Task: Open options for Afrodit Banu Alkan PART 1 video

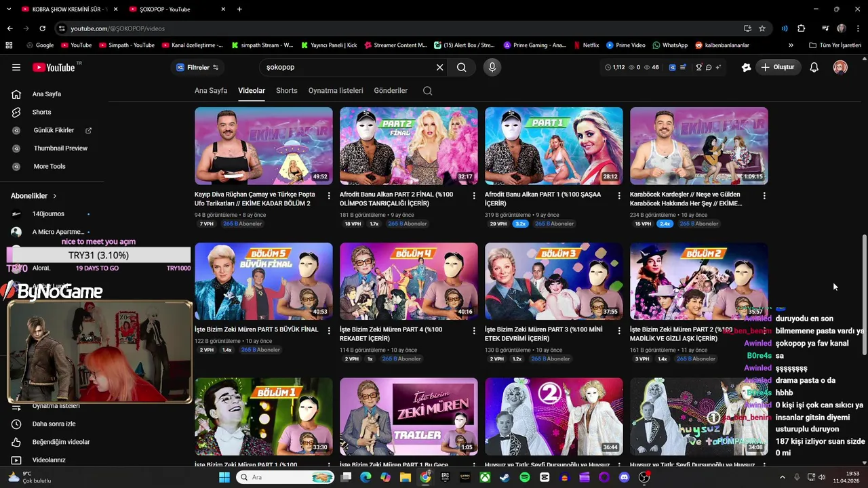Action: click(x=619, y=195)
